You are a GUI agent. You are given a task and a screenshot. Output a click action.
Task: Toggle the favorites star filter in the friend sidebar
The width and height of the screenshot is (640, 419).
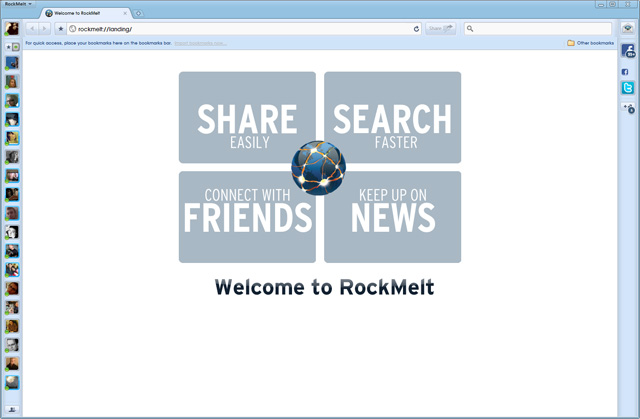click(x=8, y=47)
